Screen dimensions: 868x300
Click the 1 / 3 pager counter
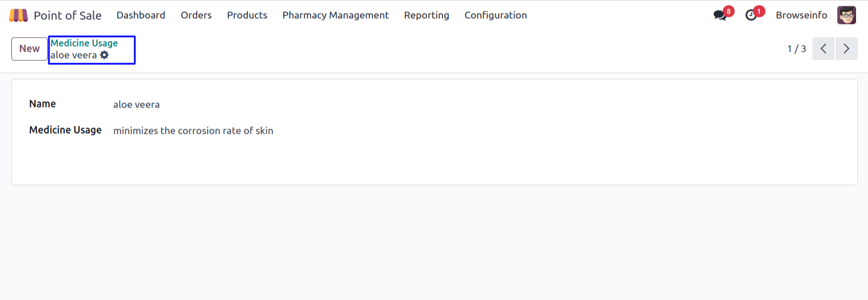pyautogui.click(x=796, y=49)
